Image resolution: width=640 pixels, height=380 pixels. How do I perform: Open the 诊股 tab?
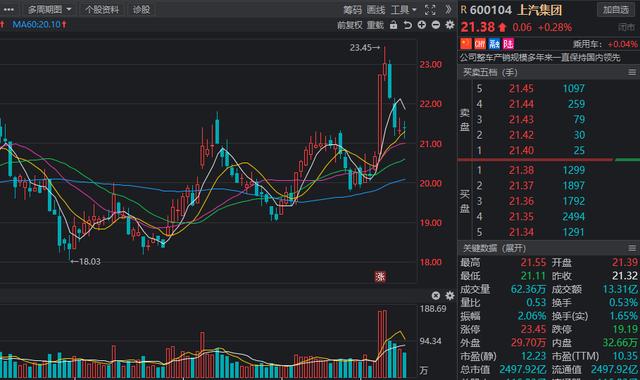click(141, 9)
